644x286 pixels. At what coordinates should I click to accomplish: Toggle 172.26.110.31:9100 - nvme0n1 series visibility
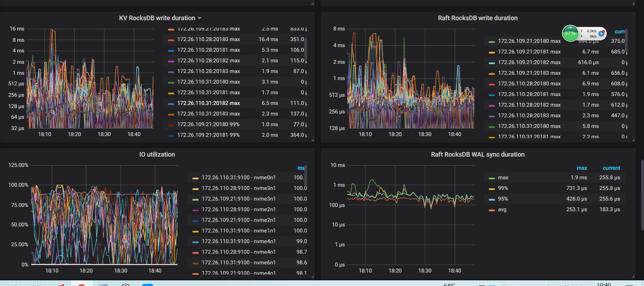[x=239, y=178]
